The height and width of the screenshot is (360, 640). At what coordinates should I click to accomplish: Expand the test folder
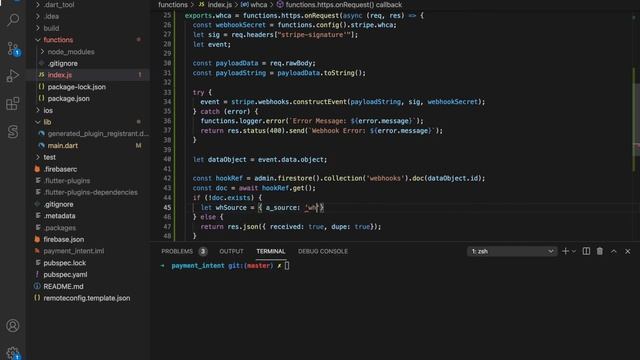(49, 157)
